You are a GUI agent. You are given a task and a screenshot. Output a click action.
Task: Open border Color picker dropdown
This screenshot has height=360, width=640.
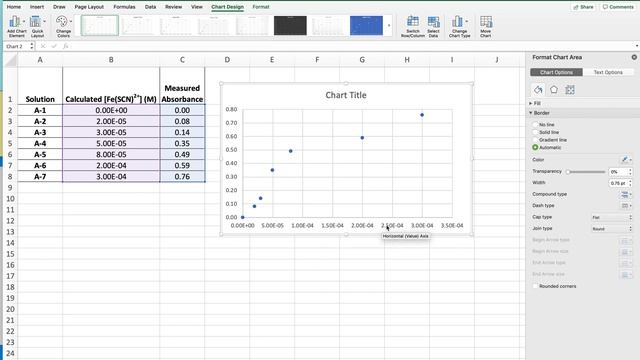(627, 160)
